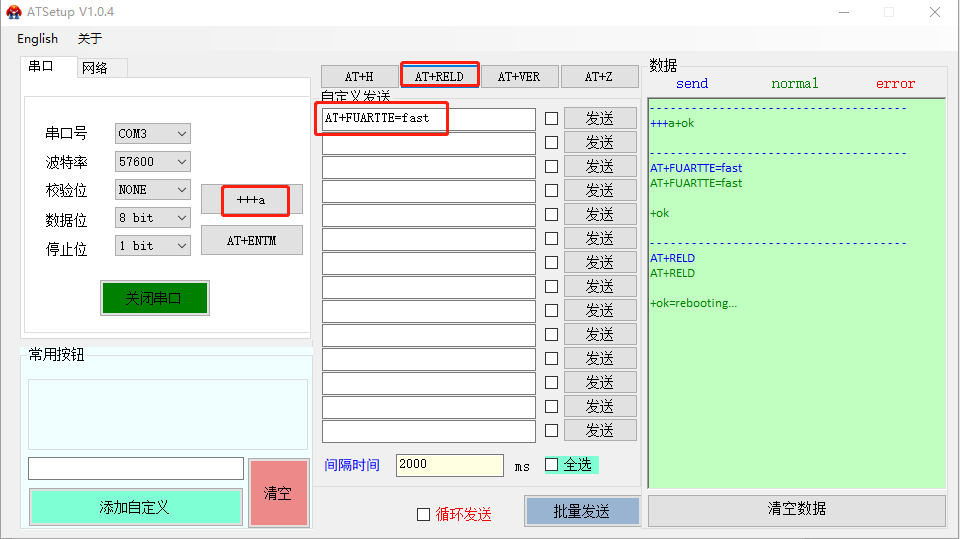Click the ATSetup app icon in title bar
Viewport: 960px width, 539px height.
(x=13, y=12)
